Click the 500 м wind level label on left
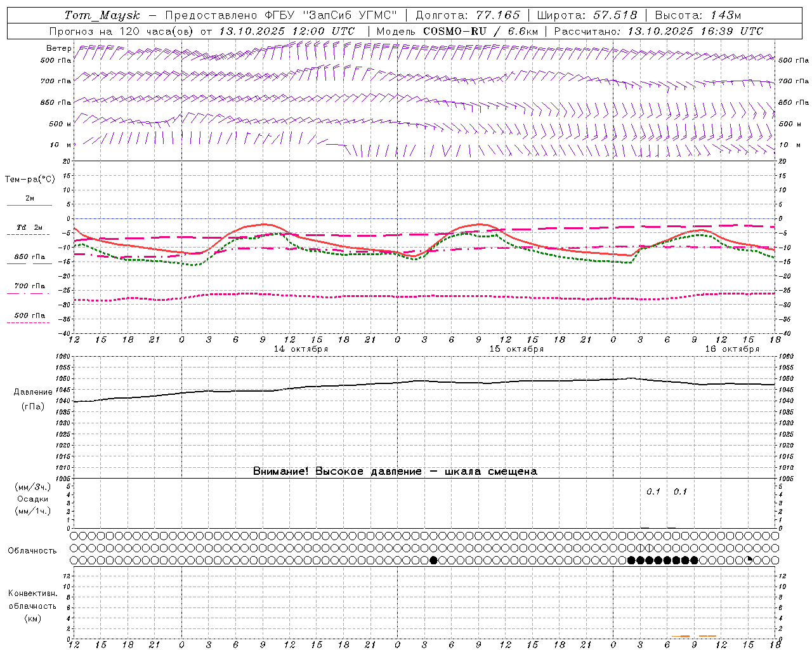Image resolution: width=812 pixels, height=650 pixels. pyautogui.click(x=60, y=124)
